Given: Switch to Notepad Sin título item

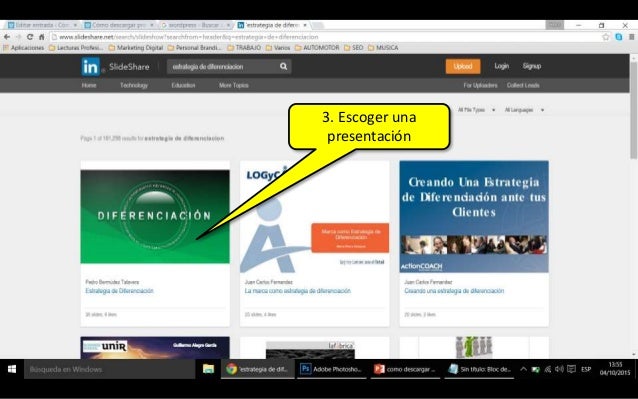Looking at the screenshot, I should point(479,369).
